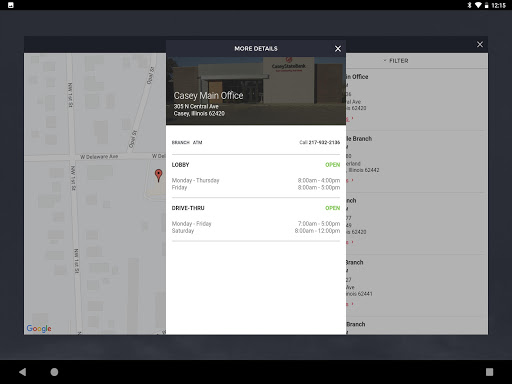Click the Google logo on map
The image size is (512, 384).
click(39, 328)
